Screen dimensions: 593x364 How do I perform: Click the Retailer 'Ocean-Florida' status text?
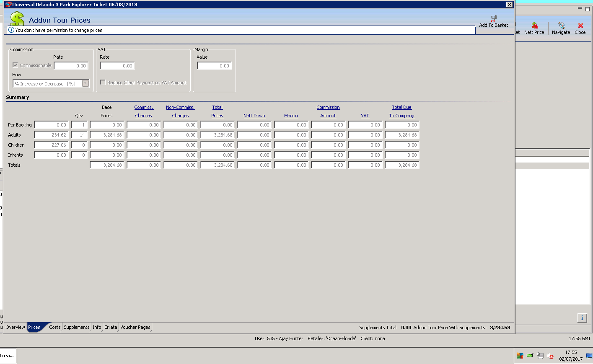[x=332, y=338]
